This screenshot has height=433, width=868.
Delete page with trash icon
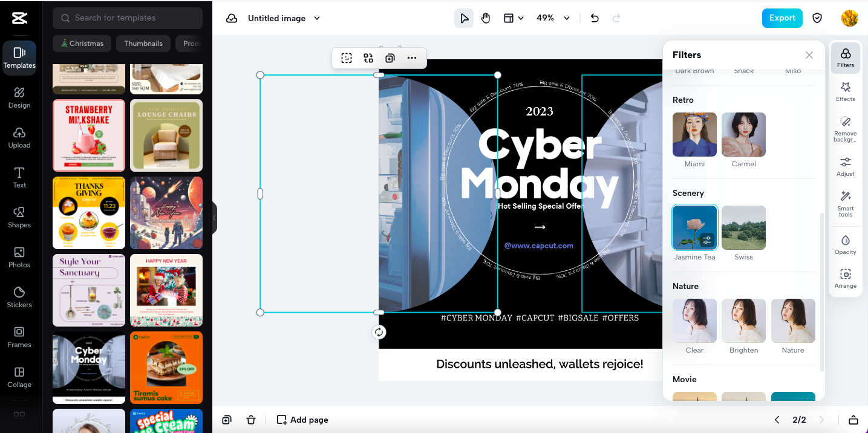[x=251, y=420]
